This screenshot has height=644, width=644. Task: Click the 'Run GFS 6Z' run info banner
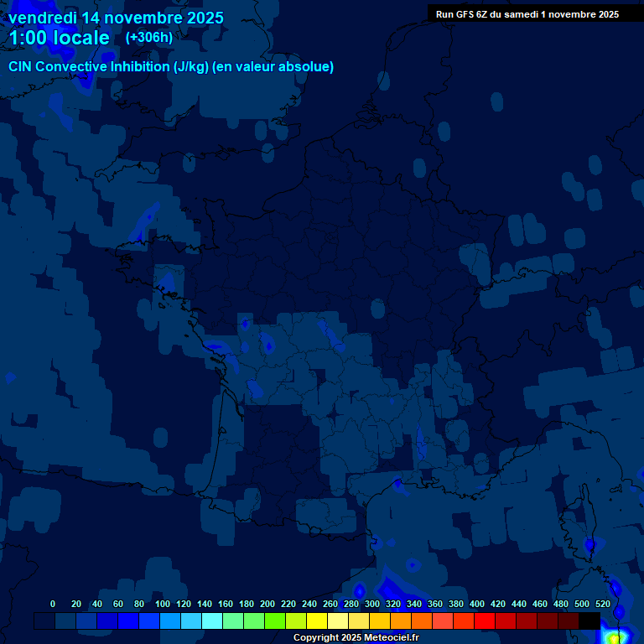pos(527,14)
